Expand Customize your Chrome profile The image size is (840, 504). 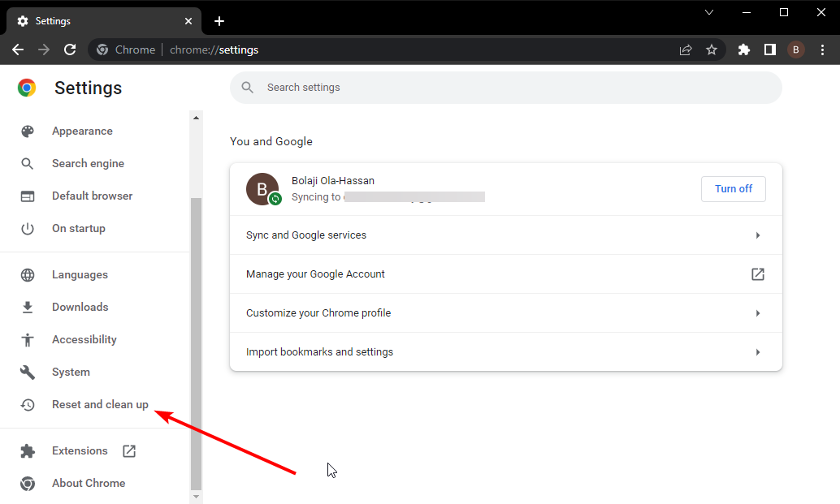pyautogui.click(x=505, y=313)
